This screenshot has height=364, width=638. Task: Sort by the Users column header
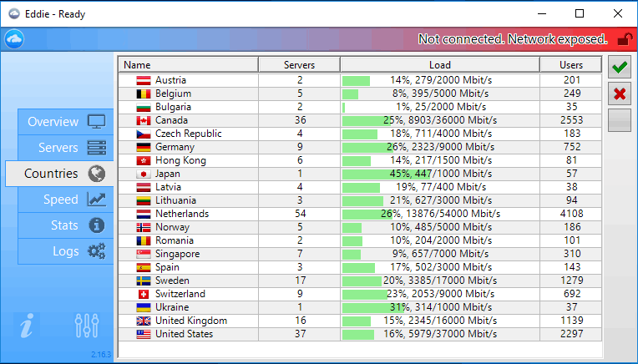(571, 65)
